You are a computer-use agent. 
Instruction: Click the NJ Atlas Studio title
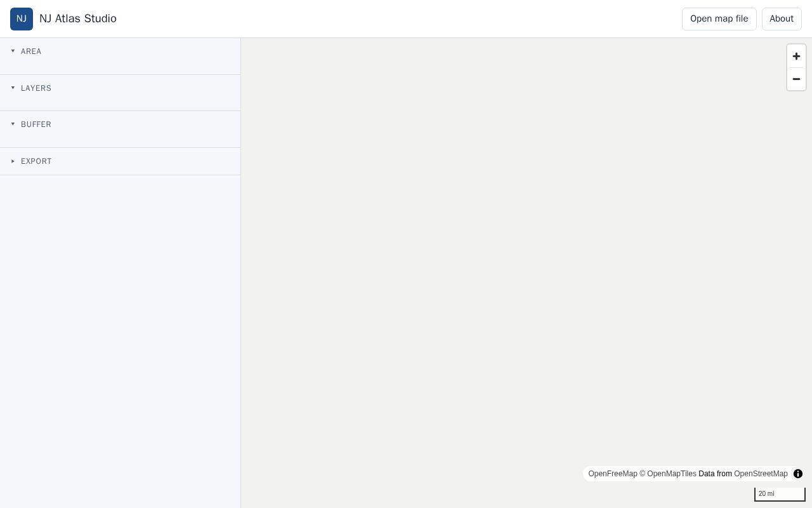pos(78,18)
